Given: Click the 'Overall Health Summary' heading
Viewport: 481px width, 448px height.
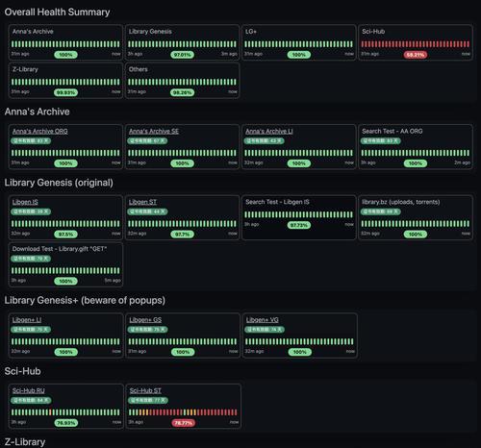Looking at the screenshot, I should click(x=57, y=12).
